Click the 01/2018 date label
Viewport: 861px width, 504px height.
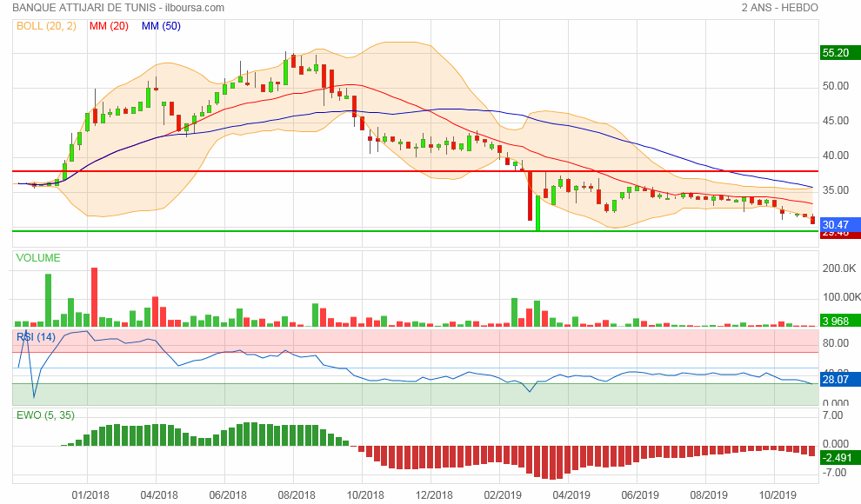click(x=90, y=495)
